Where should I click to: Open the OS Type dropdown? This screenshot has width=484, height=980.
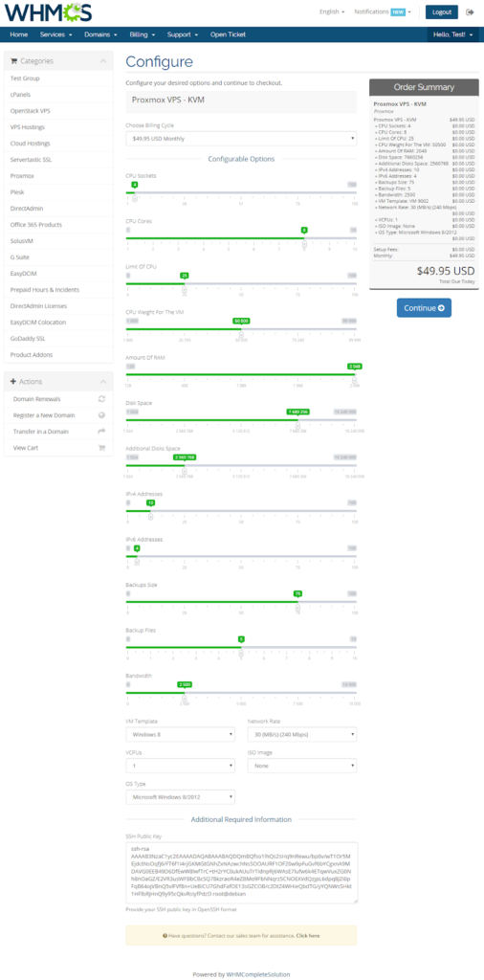(181, 797)
